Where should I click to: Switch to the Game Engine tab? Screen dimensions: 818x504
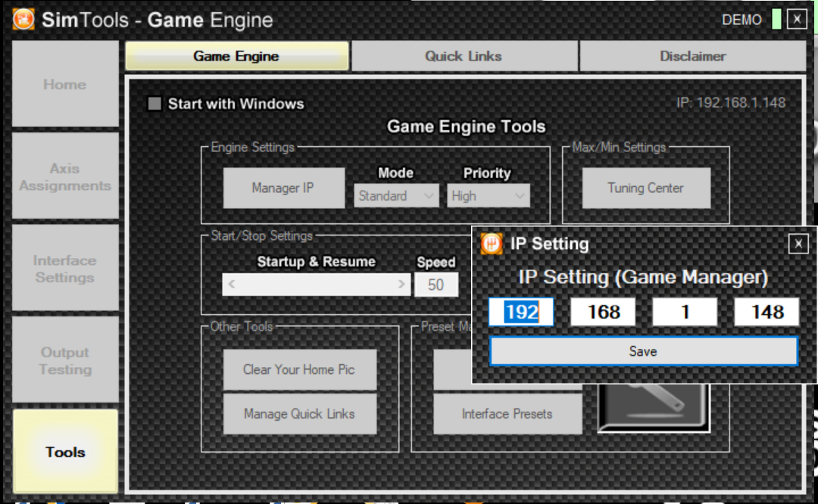point(237,56)
